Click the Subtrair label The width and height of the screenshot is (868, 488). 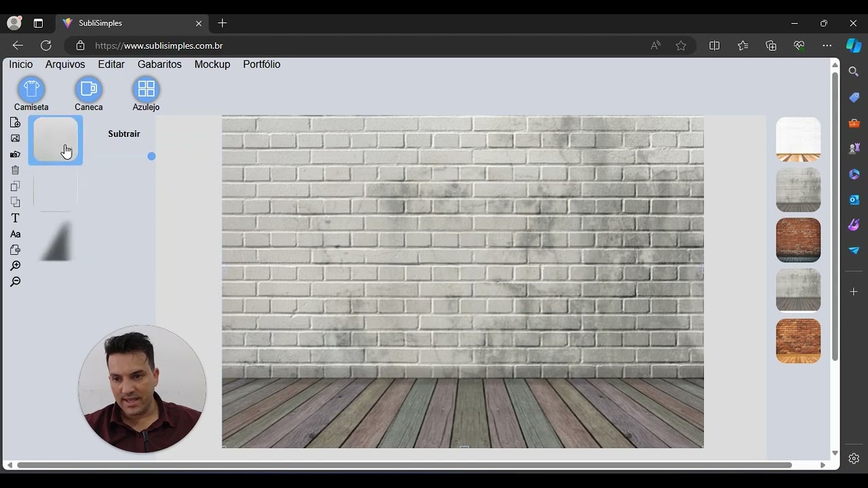tap(124, 134)
